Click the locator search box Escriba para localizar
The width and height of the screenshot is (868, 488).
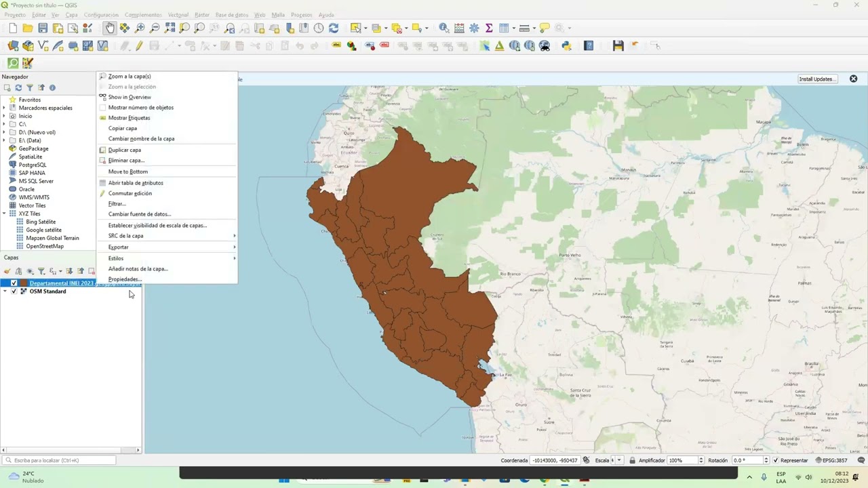[59, 460]
